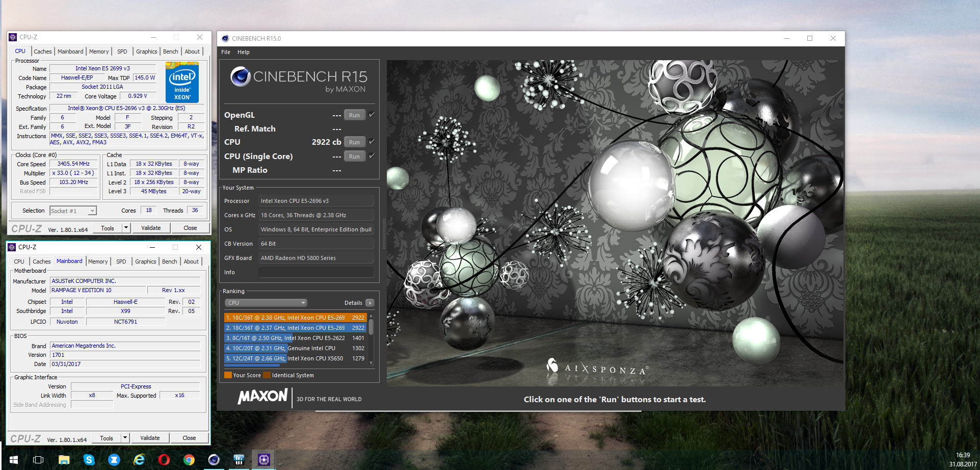Select ranking row 5 Xeon X5650
This screenshot has height=470, width=980.
(295, 358)
